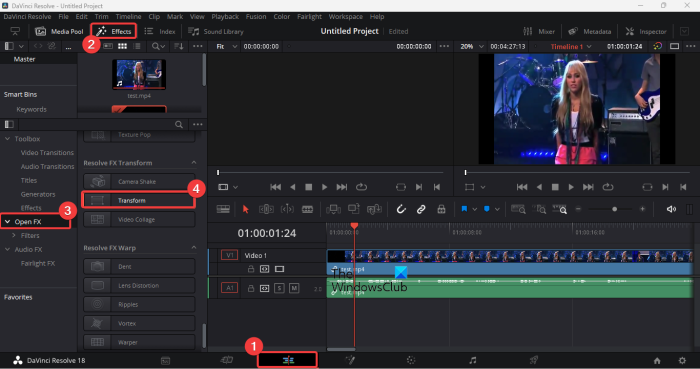This screenshot has height=369, width=700.
Task: Mute the timeline audio speaker icon
Action: [x=671, y=209]
